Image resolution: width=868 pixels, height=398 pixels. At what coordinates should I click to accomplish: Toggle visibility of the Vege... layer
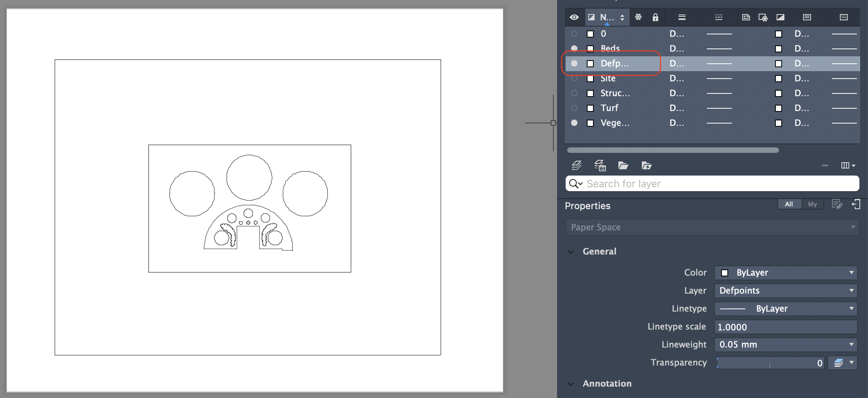pyautogui.click(x=574, y=123)
